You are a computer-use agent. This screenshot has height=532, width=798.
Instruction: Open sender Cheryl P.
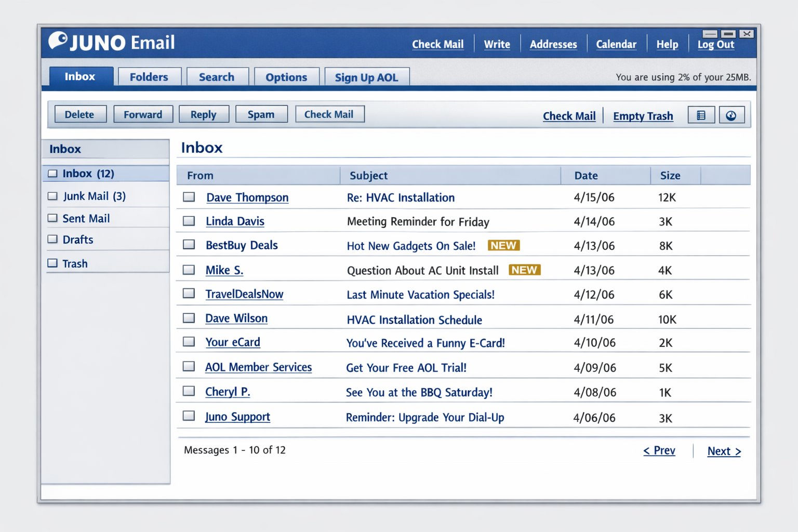[x=228, y=392]
